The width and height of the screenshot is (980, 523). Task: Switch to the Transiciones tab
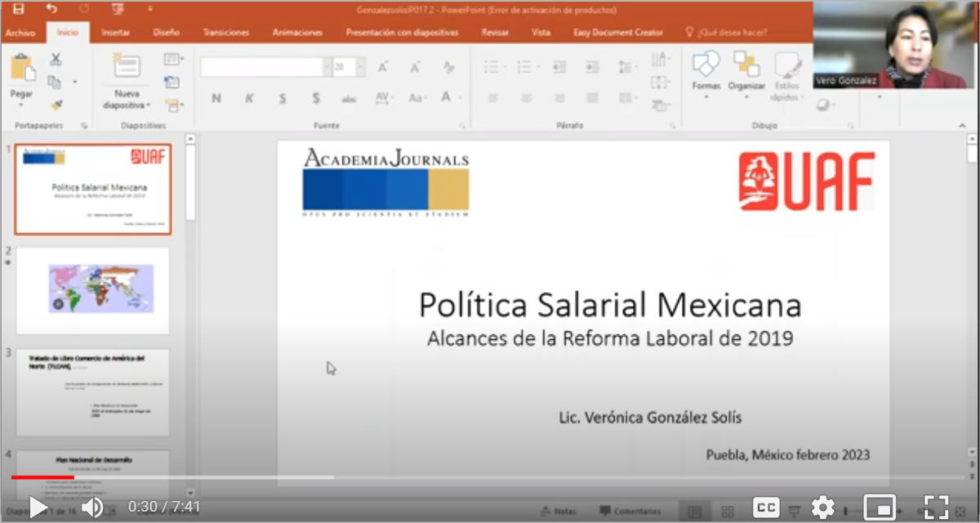coord(226,33)
